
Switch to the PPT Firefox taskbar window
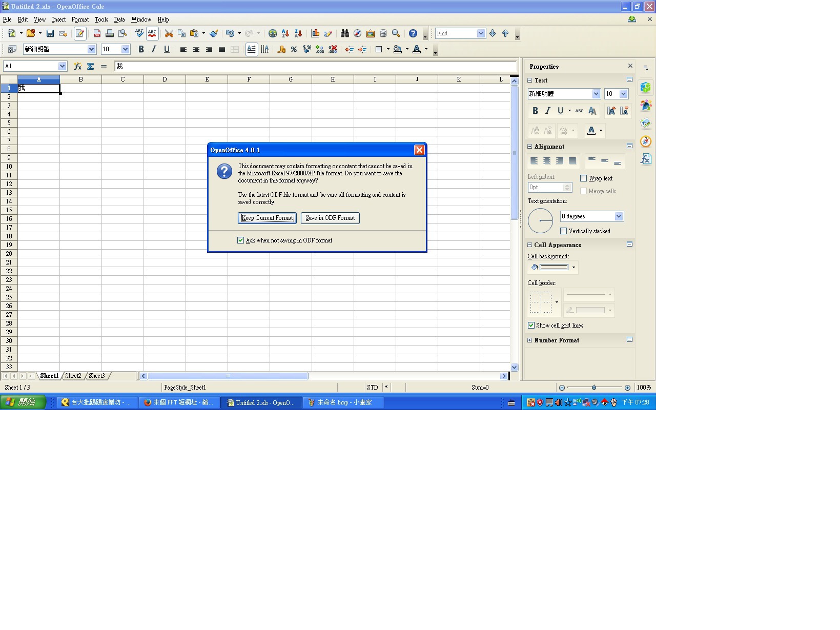[179, 402]
